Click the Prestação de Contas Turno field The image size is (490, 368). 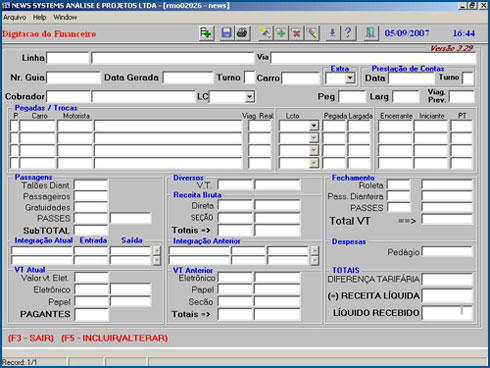pyautogui.click(x=467, y=78)
